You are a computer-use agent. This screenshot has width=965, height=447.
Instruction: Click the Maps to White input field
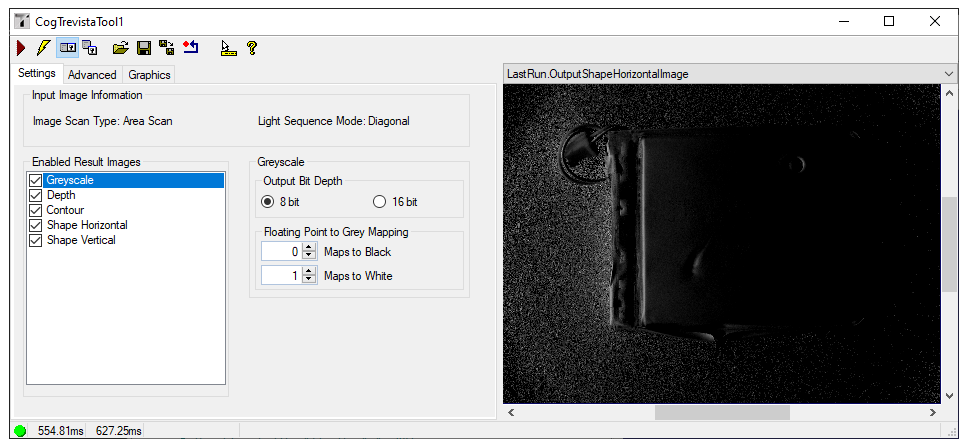[281, 276]
